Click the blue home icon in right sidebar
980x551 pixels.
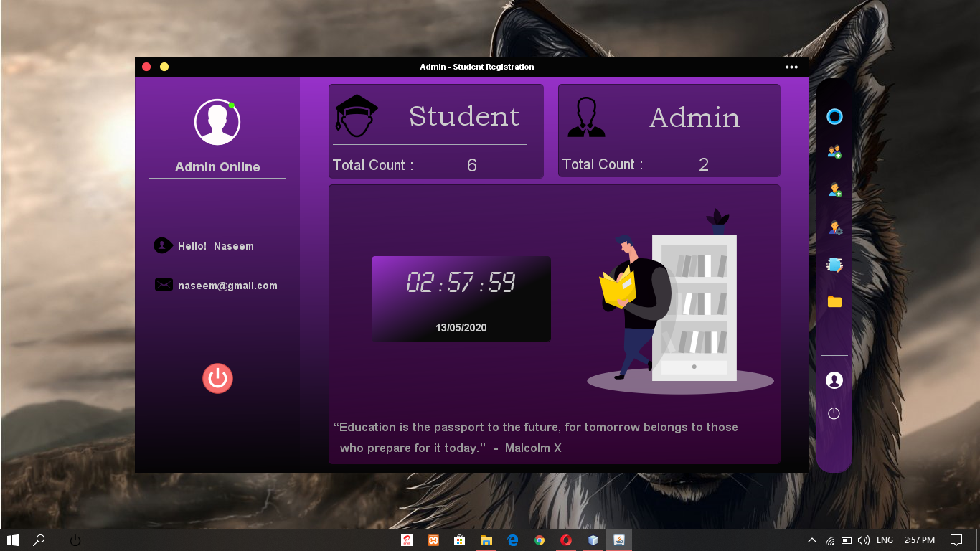tap(834, 116)
